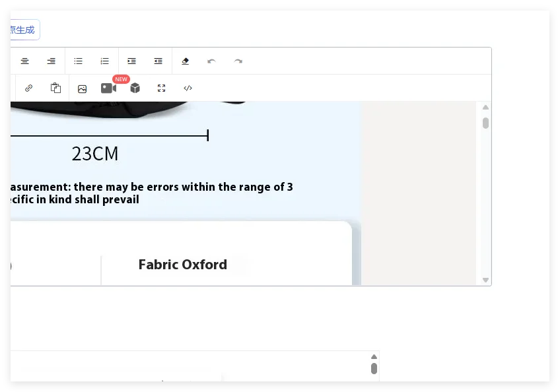
Task: Undo the last edit
Action: pos(211,61)
